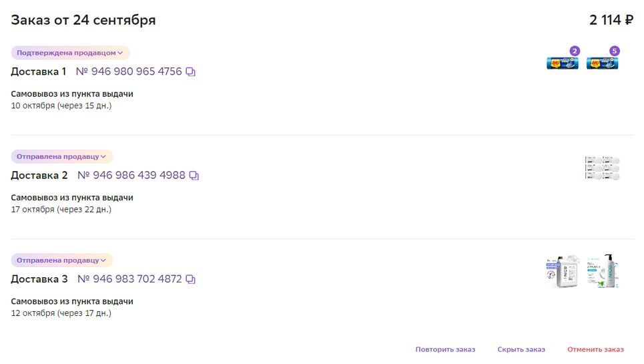Screen dimensions: 644x364
Task: Cancel the order with 'Отменить заказ'
Action: pyautogui.click(x=595, y=349)
